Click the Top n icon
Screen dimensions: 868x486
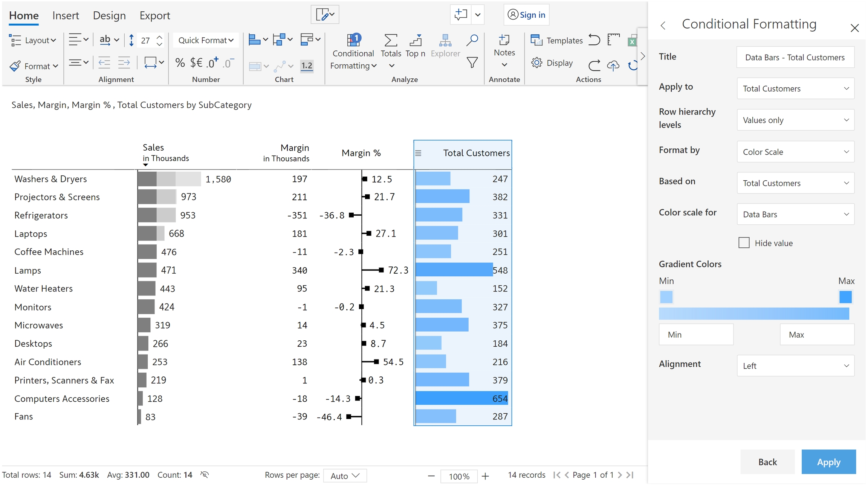point(415,41)
